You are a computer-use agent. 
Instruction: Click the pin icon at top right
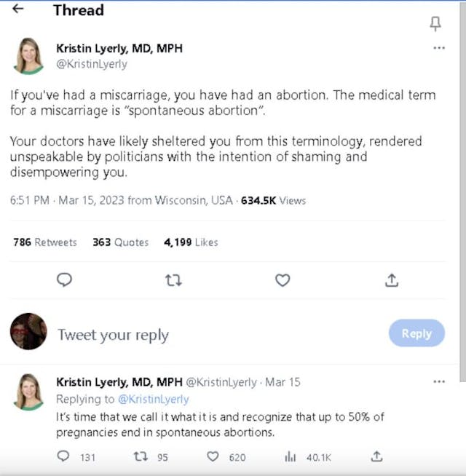(x=435, y=23)
